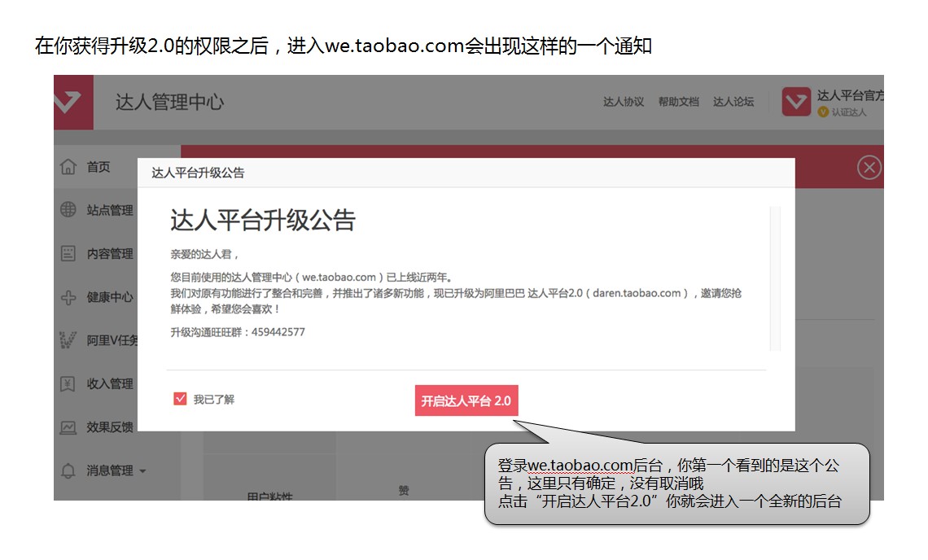928x560 pixels.
Task: Click the large 达人平台升级公告 heading
Action: (263, 221)
